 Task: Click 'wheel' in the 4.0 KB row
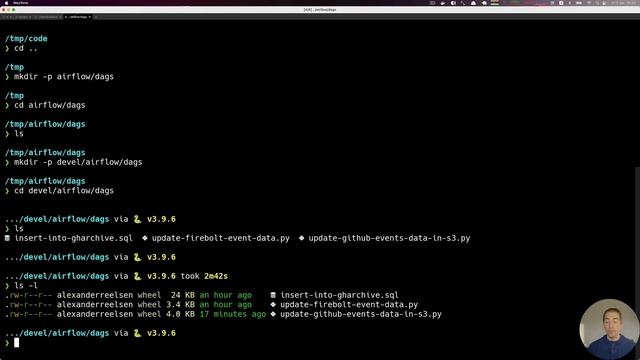149,314
